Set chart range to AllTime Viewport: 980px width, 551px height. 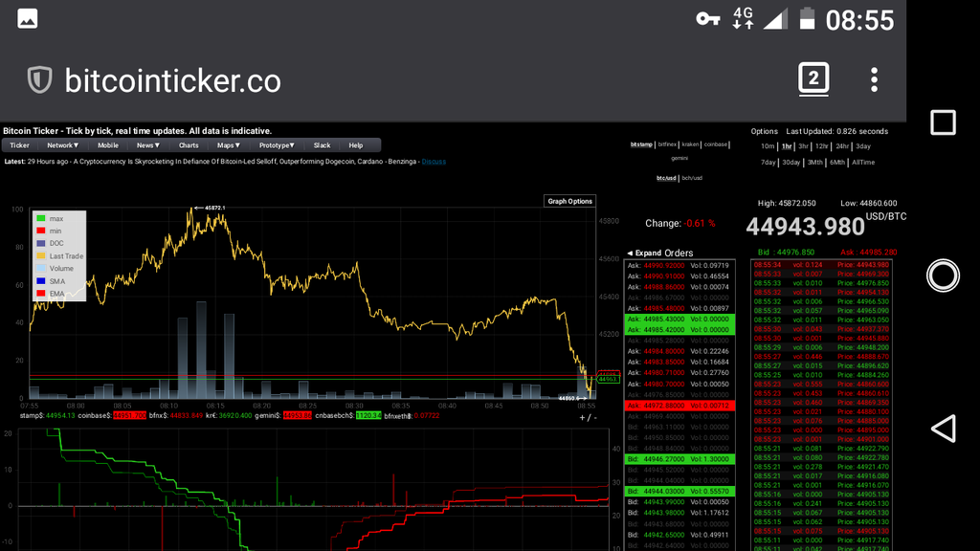(x=863, y=163)
